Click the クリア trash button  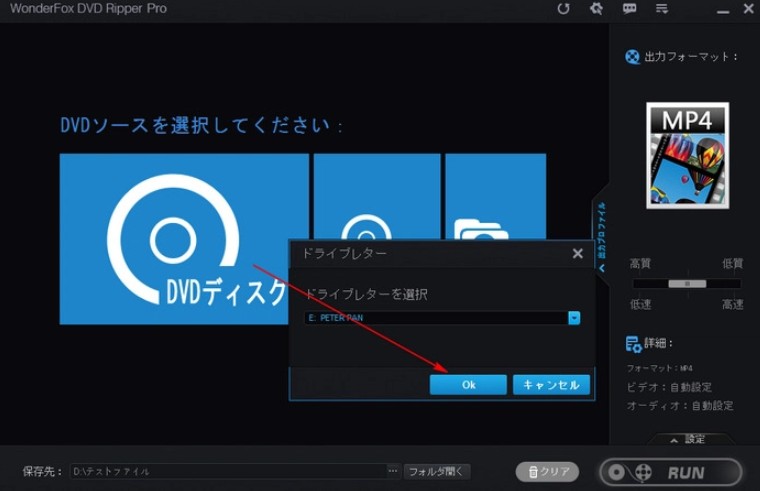click(547, 472)
